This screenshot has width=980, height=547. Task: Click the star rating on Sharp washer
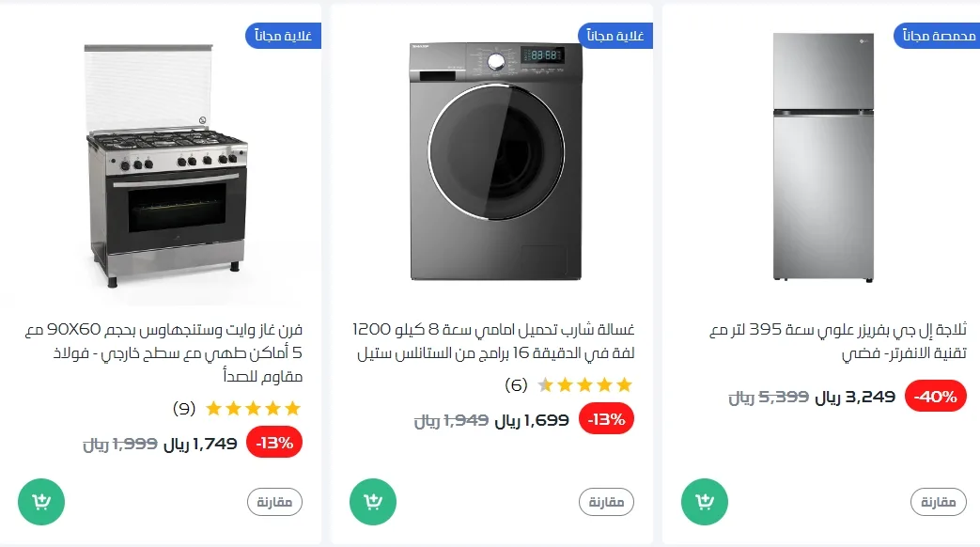pyautogui.click(x=584, y=385)
